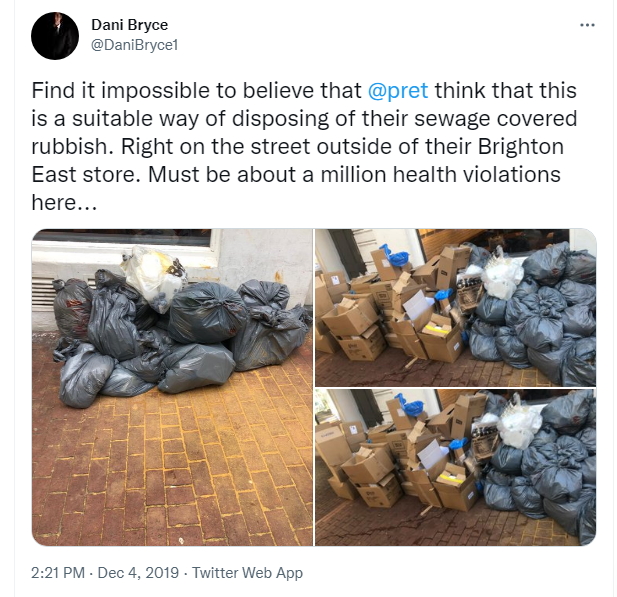The height and width of the screenshot is (597, 617).
Task: Visit the @DaniBryce1 handle profile
Action: [135, 45]
